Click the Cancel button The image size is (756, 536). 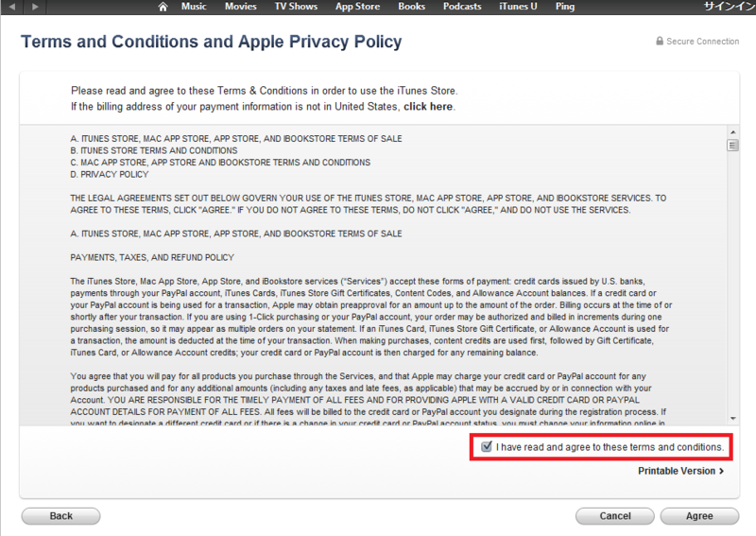click(x=615, y=516)
